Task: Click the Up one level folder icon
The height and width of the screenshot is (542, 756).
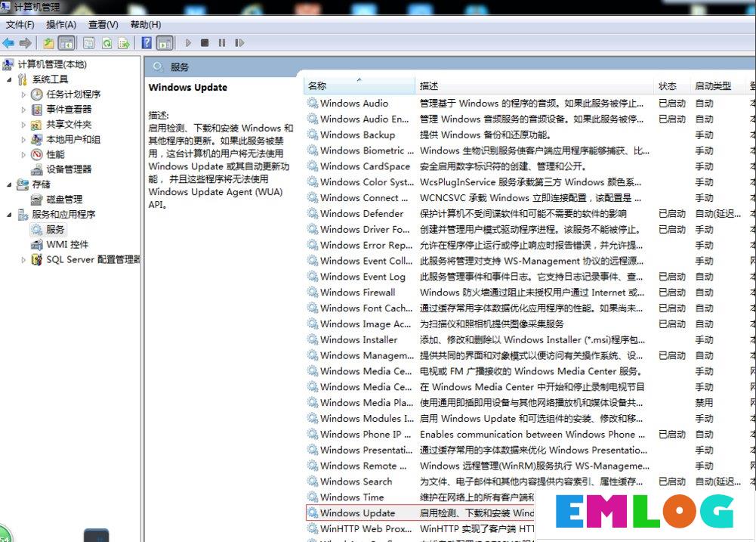Action: pyautogui.click(x=48, y=43)
